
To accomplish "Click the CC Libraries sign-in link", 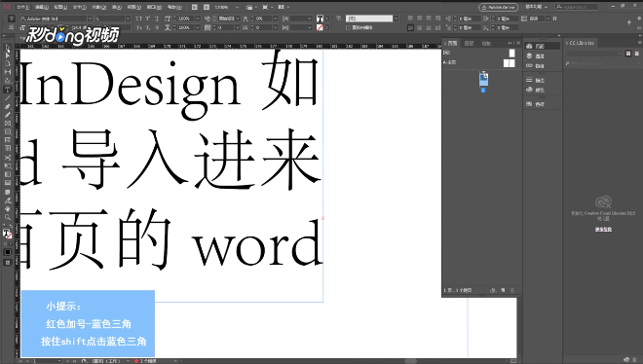I will click(x=603, y=230).
